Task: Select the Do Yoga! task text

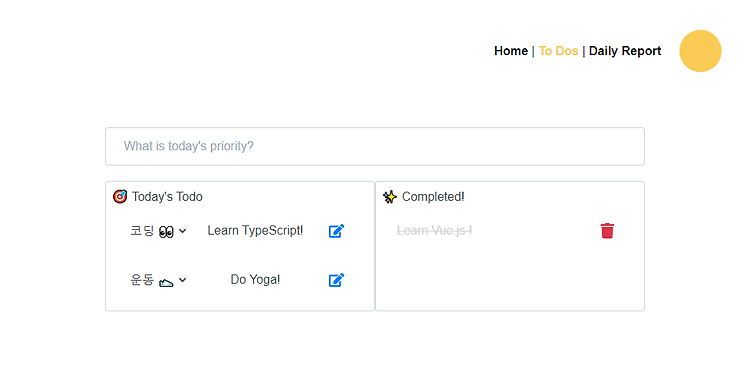Action: [x=255, y=279]
